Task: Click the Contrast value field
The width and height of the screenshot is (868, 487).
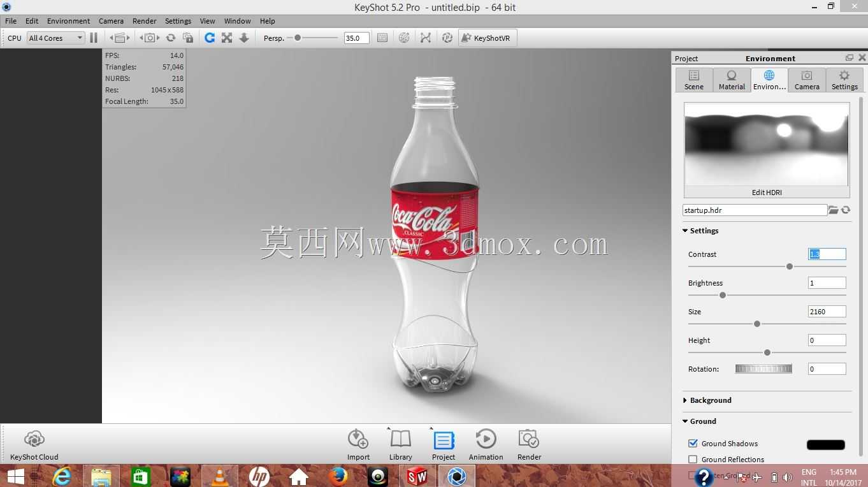Action: (x=827, y=254)
